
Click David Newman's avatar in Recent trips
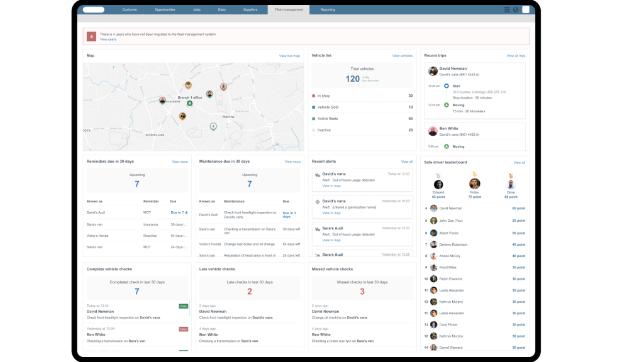click(x=432, y=71)
